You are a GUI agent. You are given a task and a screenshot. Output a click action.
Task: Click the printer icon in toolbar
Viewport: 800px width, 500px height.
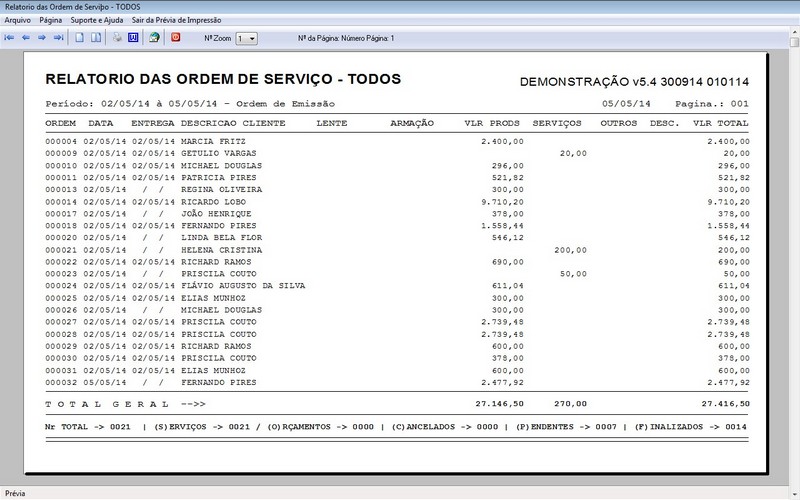(x=117, y=38)
